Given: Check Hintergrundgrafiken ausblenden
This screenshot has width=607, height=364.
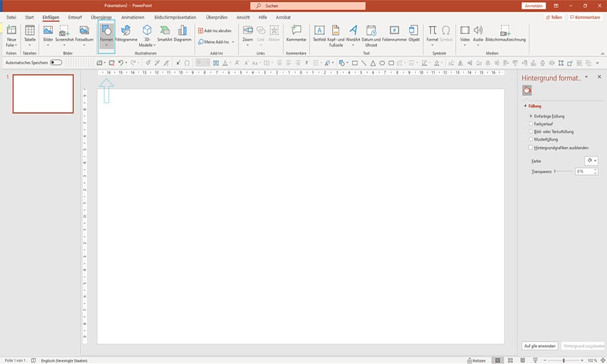Looking at the screenshot, I should pyautogui.click(x=531, y=147).
